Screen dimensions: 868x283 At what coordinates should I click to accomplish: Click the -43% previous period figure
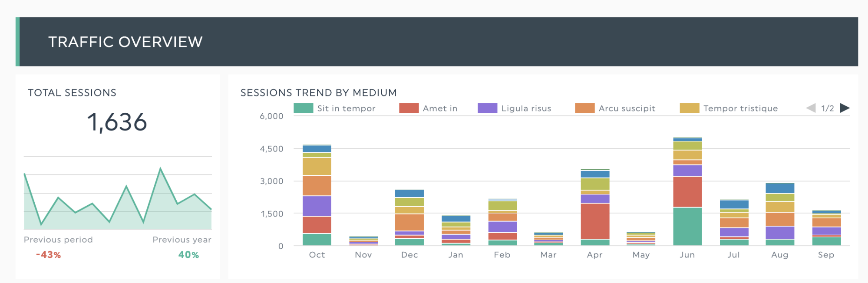point(48,255)
